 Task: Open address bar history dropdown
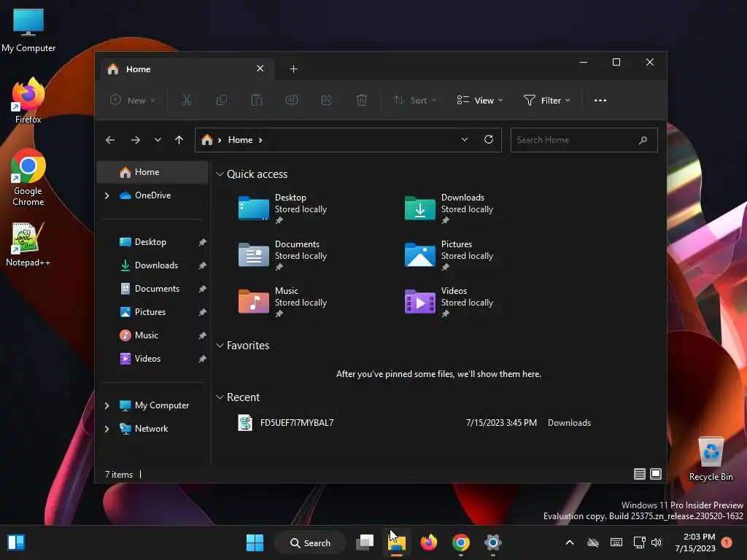tap(465, 139)
